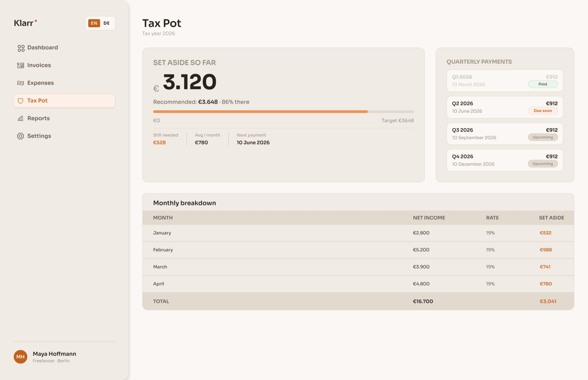Viewport: 588px width, 380px height.
Task: Open the Q1 2026 payment card
Action: [505, 80]
